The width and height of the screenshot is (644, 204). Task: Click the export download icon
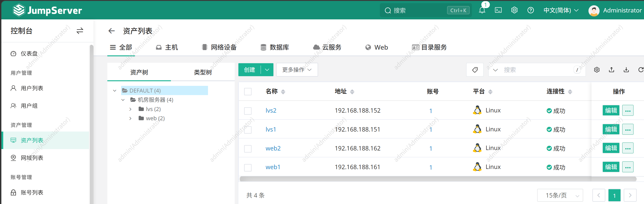pos(626,70)
